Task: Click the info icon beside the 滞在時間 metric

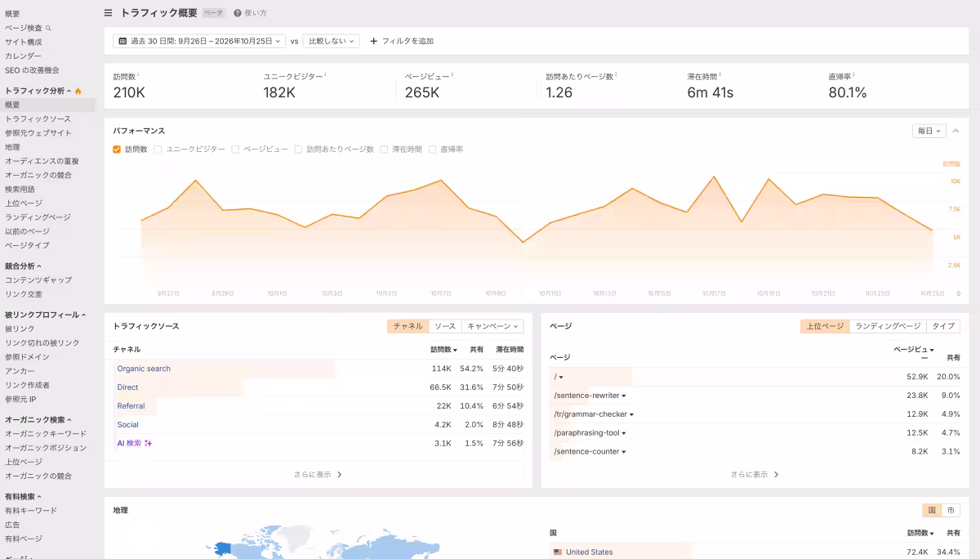Action: pos(719,75)
